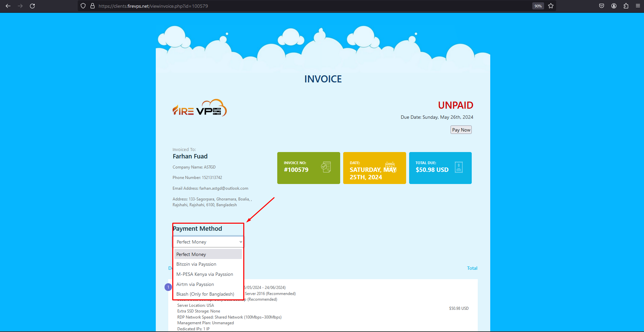Click the Payment Method heading

(x=198, y=229)
